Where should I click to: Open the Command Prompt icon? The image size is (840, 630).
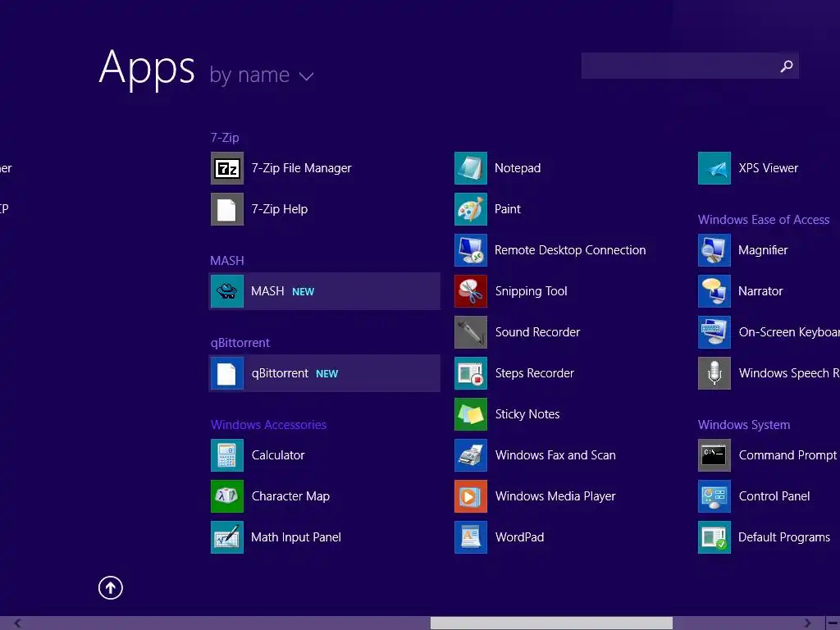[714, 455]
